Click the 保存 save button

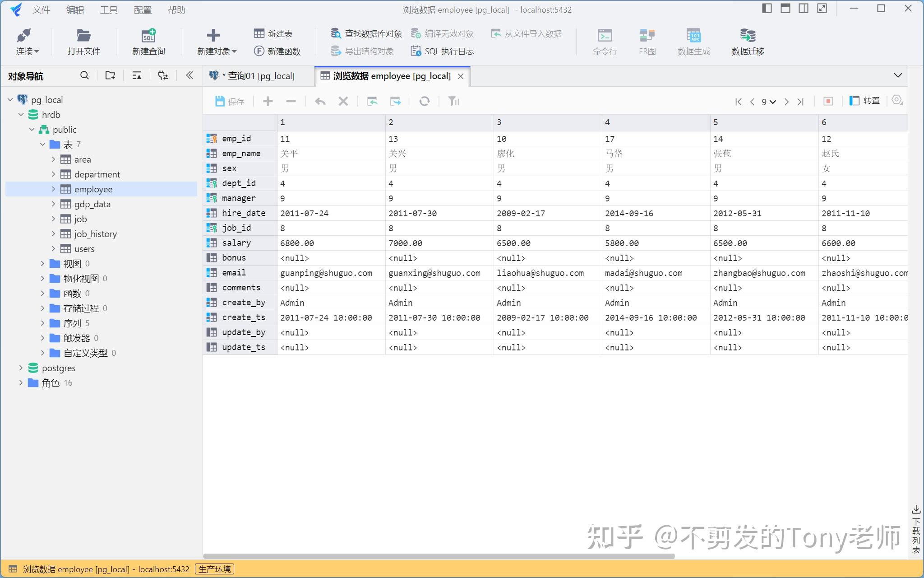click(x=229, y=101)
